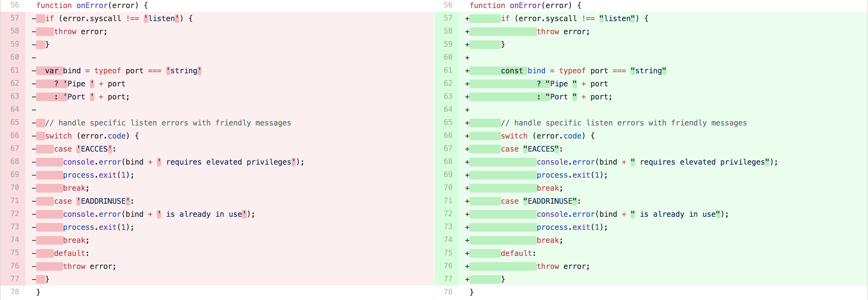Click line number 57 in the left diff pane
This screenshot has height=300, width=868.
(x=15, y=18)
